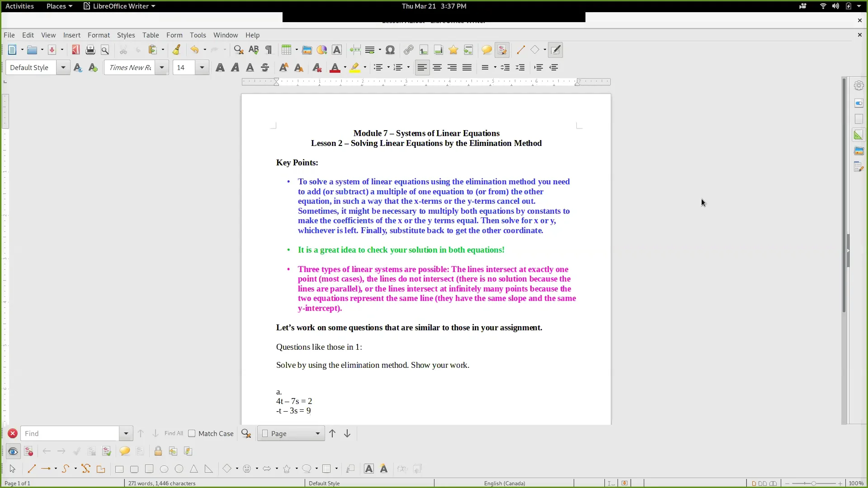The width and height of the screenshot is (868, 488).
Task: Click the Fontwork text icon
Action: coord(384,469)
